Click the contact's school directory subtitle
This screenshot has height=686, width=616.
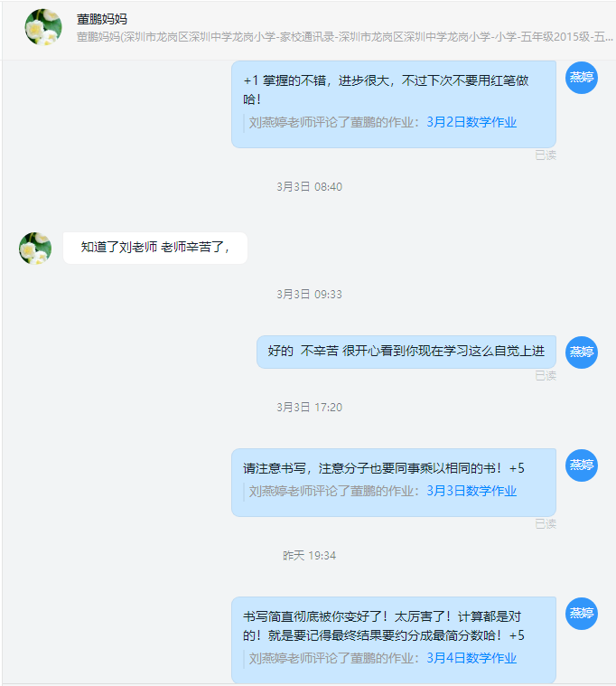pos(344,37)
